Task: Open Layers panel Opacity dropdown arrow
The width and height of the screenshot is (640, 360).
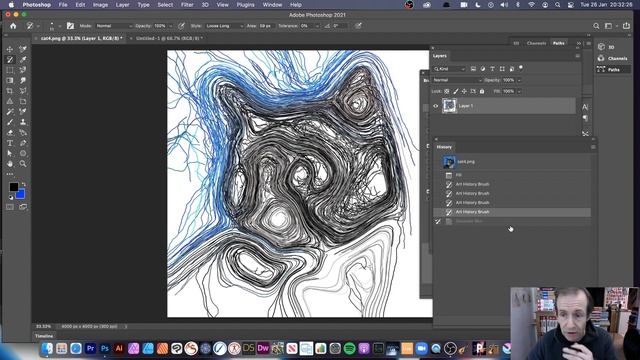Action: click(519, 80)
